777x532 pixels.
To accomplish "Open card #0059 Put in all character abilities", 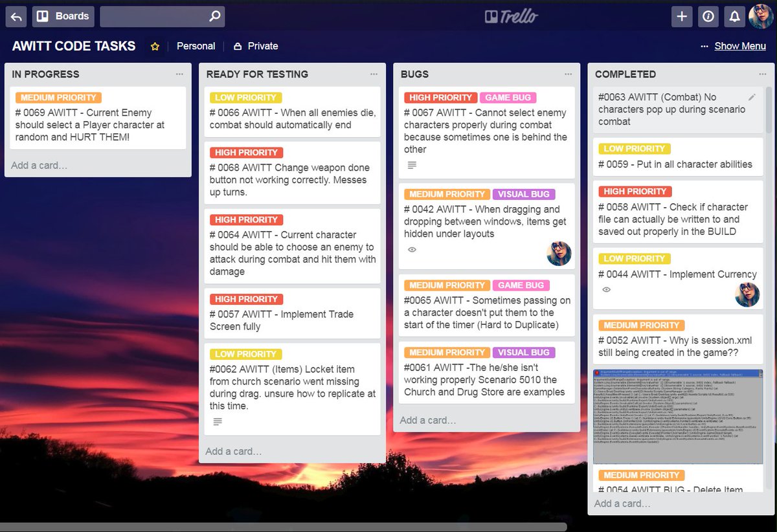I will (x=678, y=157).
